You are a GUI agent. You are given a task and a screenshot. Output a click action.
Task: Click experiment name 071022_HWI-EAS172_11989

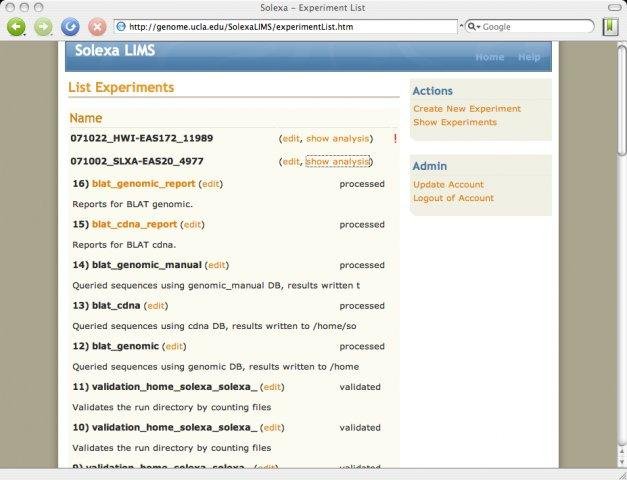[142, 138]
